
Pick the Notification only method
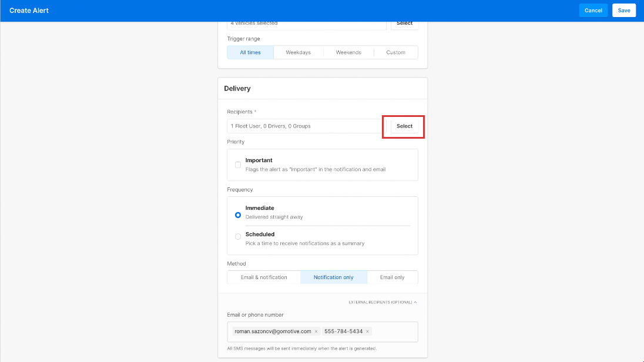pos(333,277)
